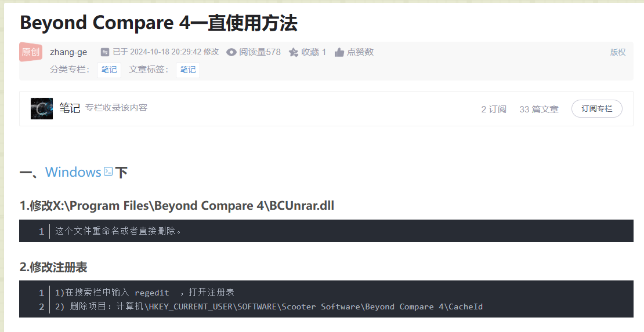Click the 专栏收录该内容 description text

click(x=116, y=108)
